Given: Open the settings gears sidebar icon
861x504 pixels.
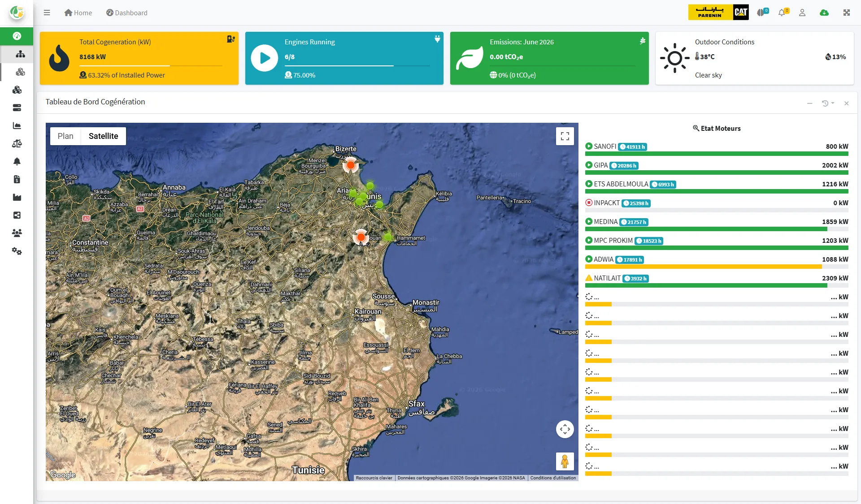Looking at the screenshot, I should pos(17,251).
